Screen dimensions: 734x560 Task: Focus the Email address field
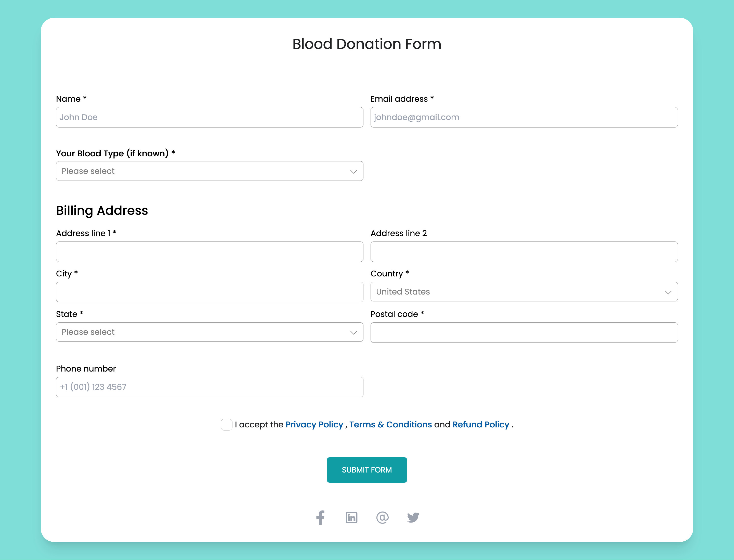(523, 117)
